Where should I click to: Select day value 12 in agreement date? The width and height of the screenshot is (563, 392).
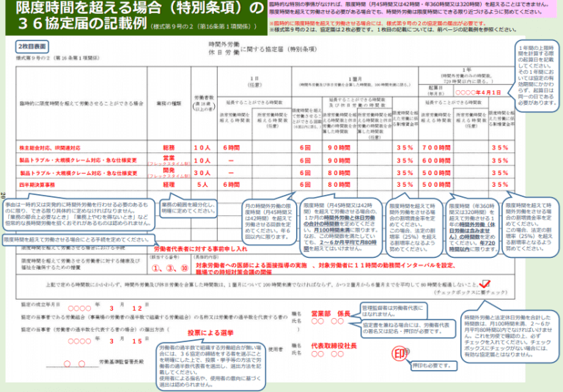[137, 308]
